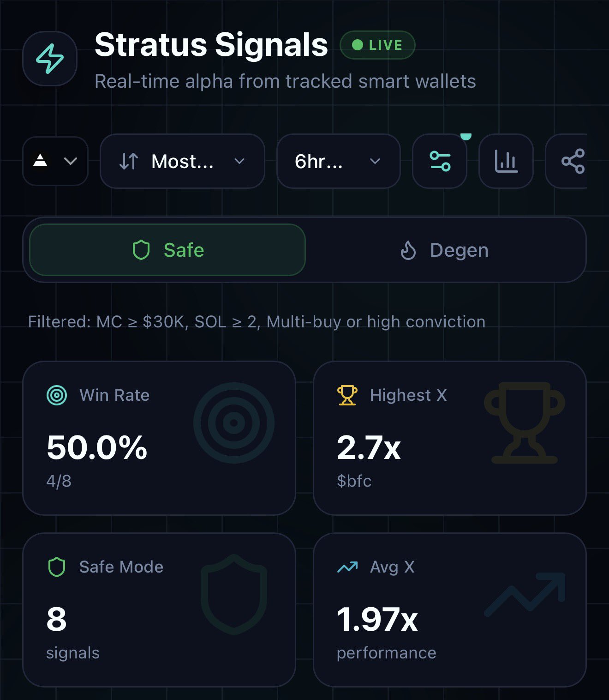Click the Win Rate target icon
The image size is (609, 700).
(57, 395)
